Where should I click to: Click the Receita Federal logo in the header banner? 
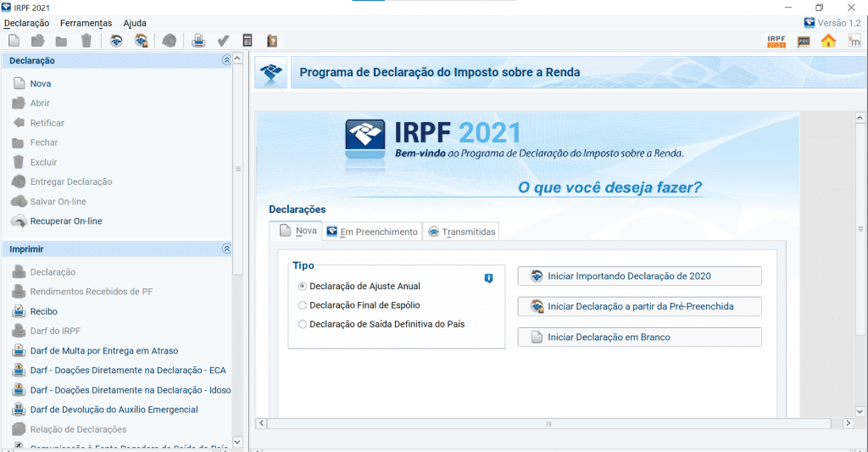[x=271, y=73]
